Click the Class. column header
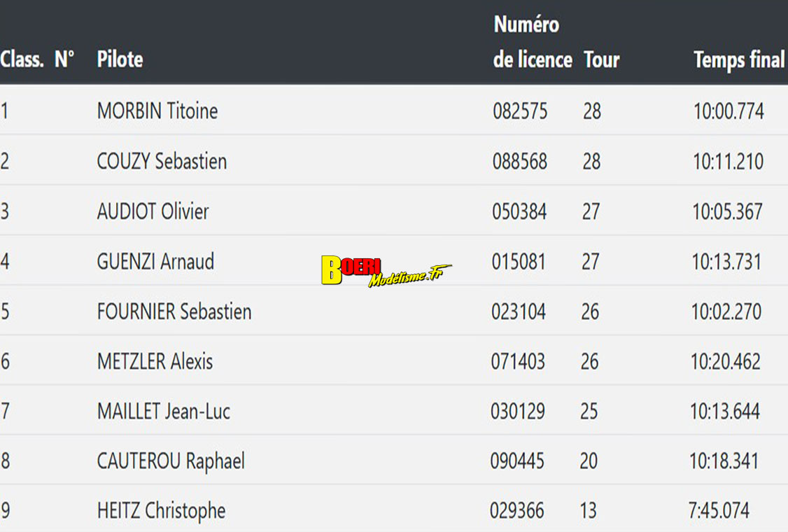Image resolution: width=788 pixels, height=532 pixels. (x=22, y=59)
